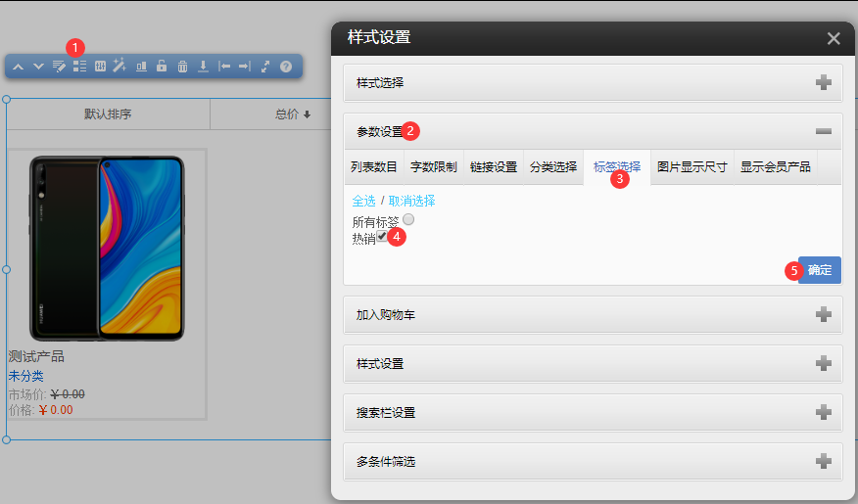
Task: Click the trash delete icon in the toolbar
Action: [x=182, y=67]
